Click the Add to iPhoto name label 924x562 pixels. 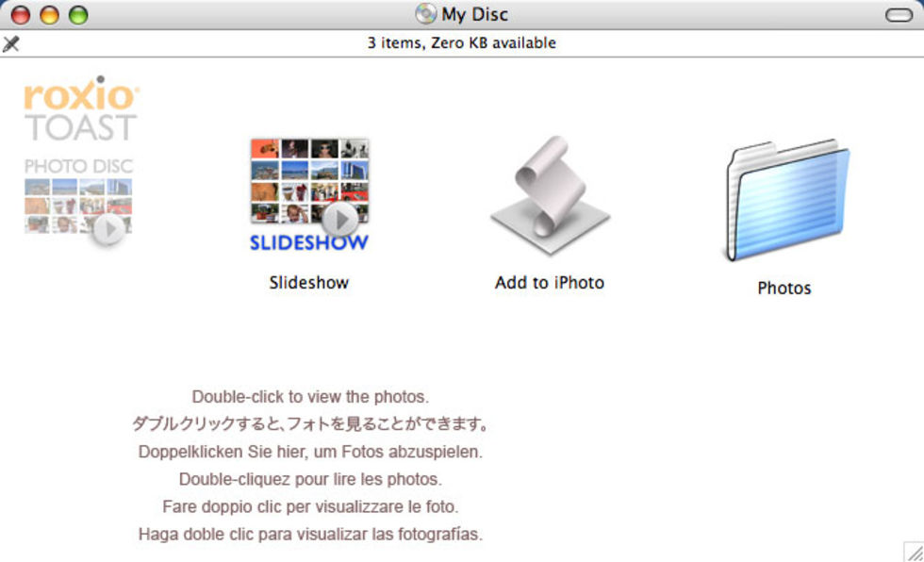coord(549,283)
